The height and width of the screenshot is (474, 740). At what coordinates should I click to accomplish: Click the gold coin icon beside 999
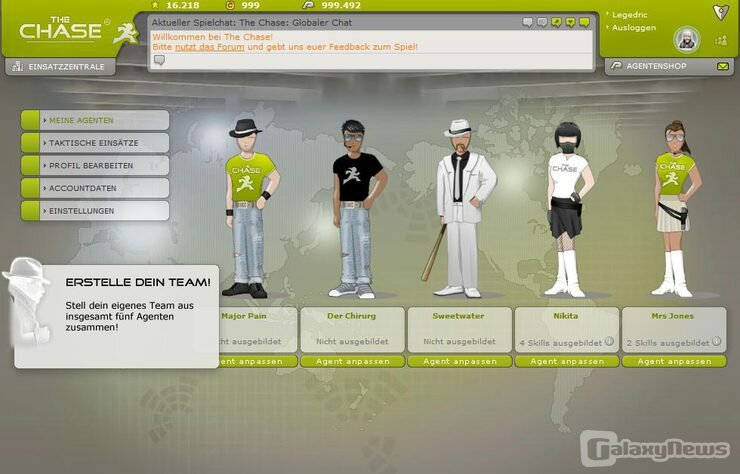pos(230,5)
